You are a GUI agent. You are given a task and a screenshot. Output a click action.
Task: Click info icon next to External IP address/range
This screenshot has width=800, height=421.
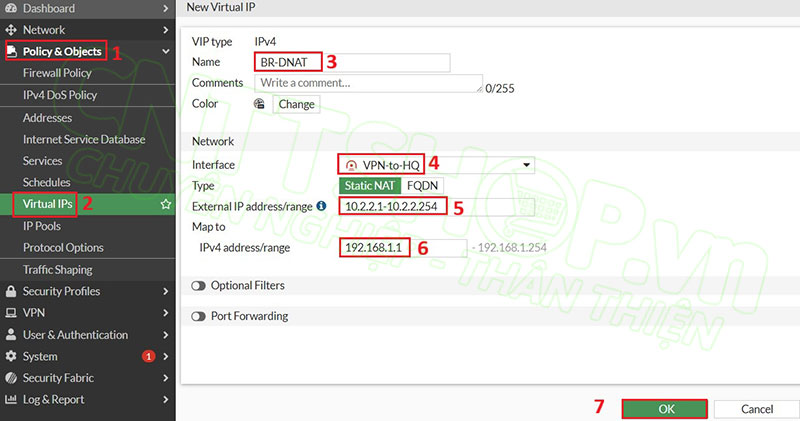click(321, 206)
